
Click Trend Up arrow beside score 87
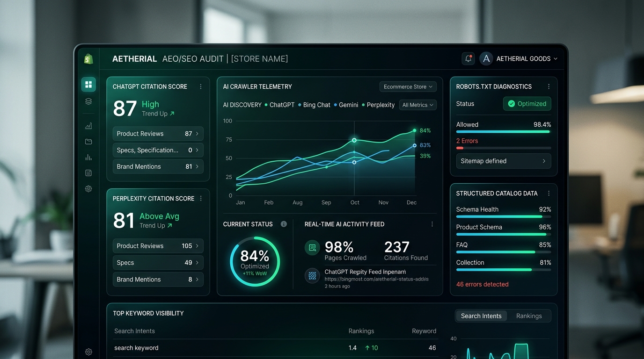coord(172,114)
